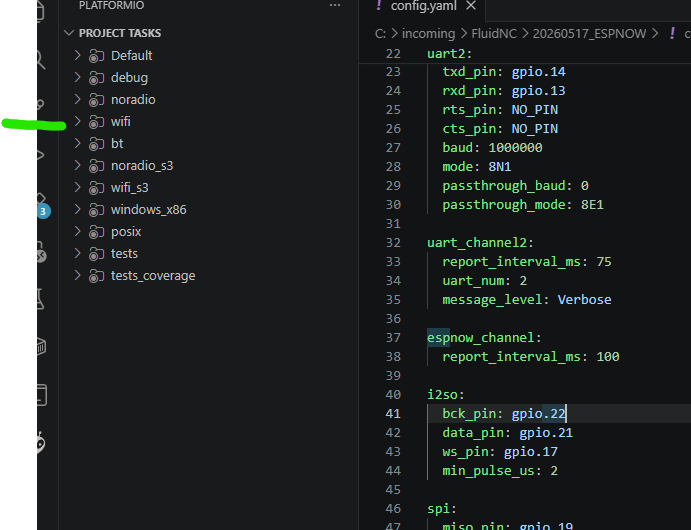This screenshot has height=530, width=691.
Task: Click the task icon beside bt
Action: 97,144
